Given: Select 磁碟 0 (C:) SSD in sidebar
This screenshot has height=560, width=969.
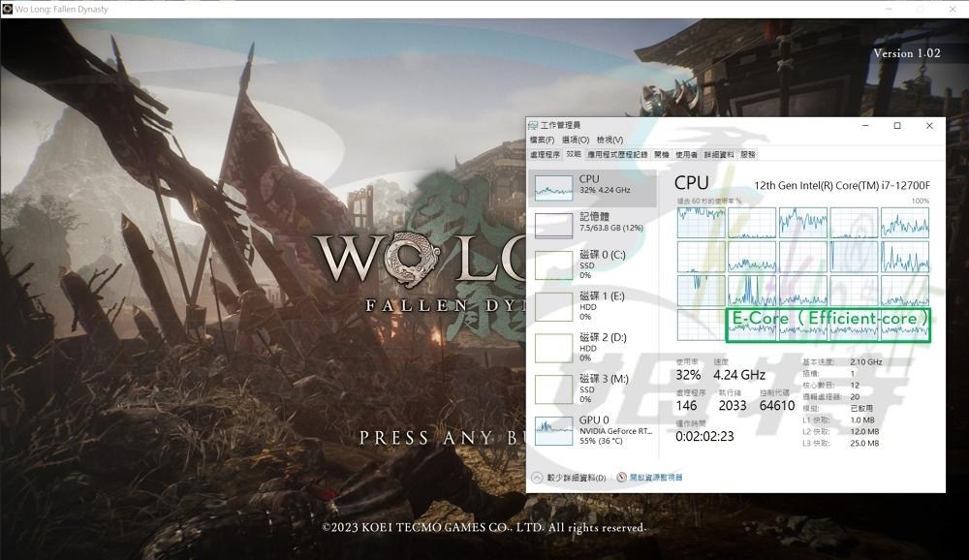Looking at the screenshot, I should coord(593,264).
